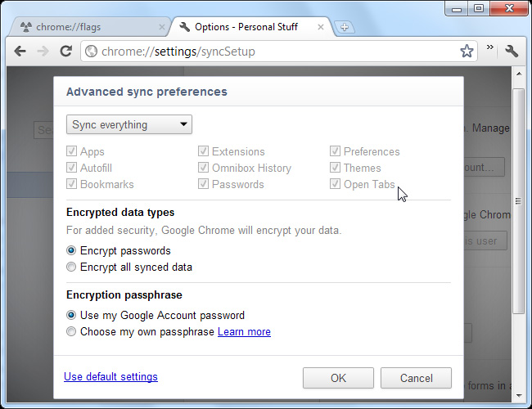Image resolution: width=532 pixels, height=409 pixels.
Task: Click Use default settings link
Action: pyautogui.click(x=110, y=377)
